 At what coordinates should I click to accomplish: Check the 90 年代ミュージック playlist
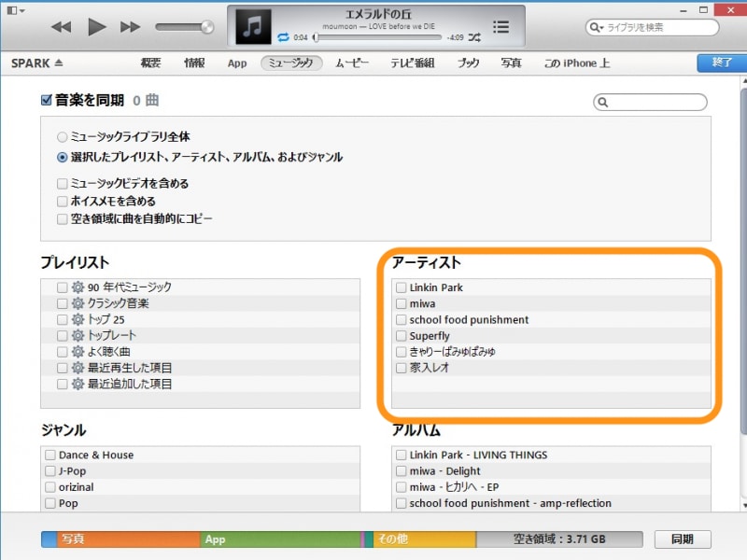(62, 287)
